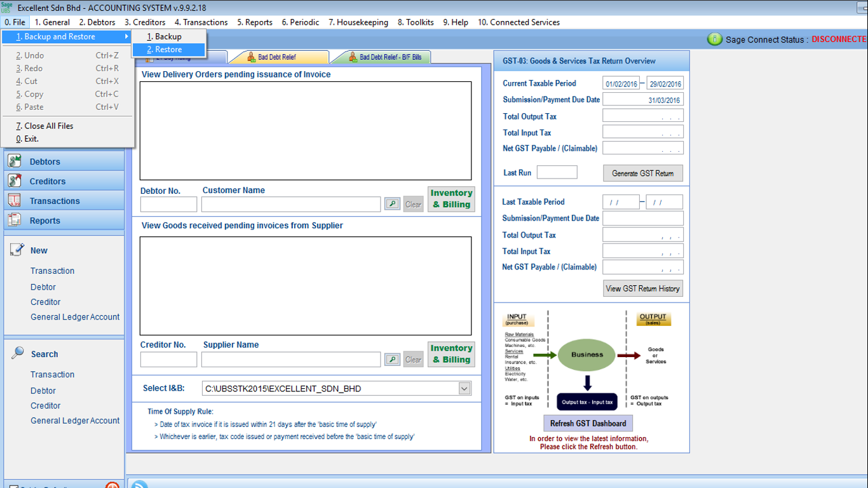Click the green Sage Connect status icon
Image resolution: width=868 pixels, height=488 pixels.
tap(714, 39)
